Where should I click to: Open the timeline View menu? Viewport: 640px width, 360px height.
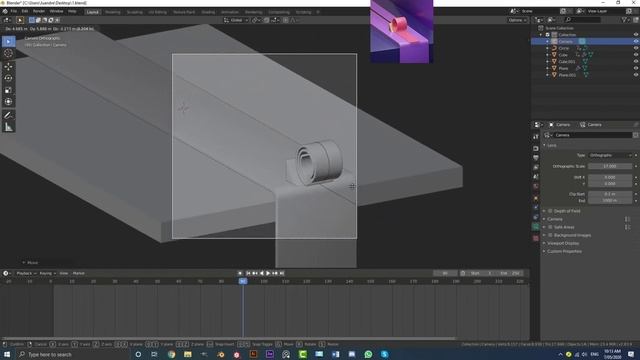64,273
